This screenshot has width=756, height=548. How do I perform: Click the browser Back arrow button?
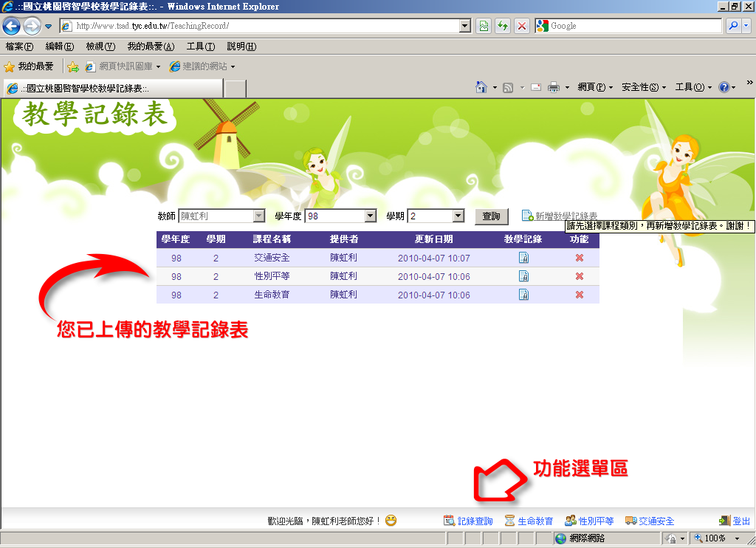tap(12, 26)
